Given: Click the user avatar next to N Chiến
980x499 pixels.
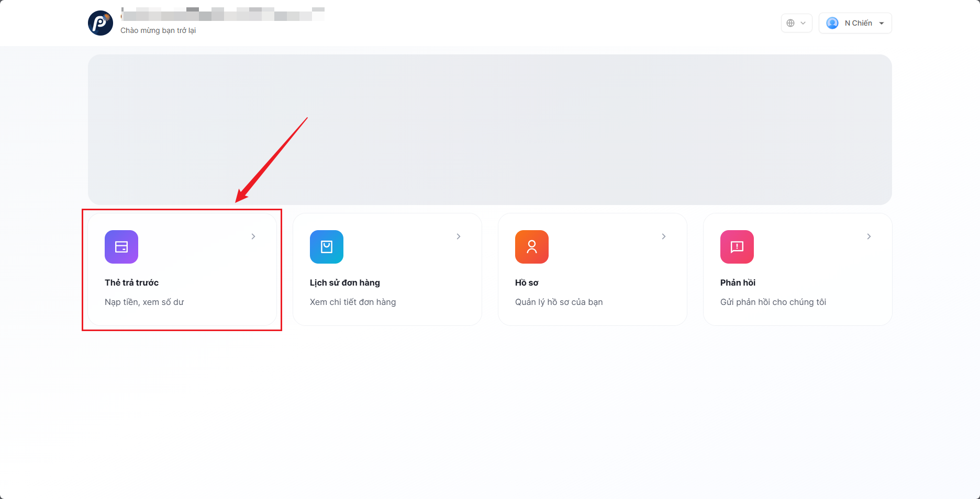Looking at the screenshot, I should (832, 23).
